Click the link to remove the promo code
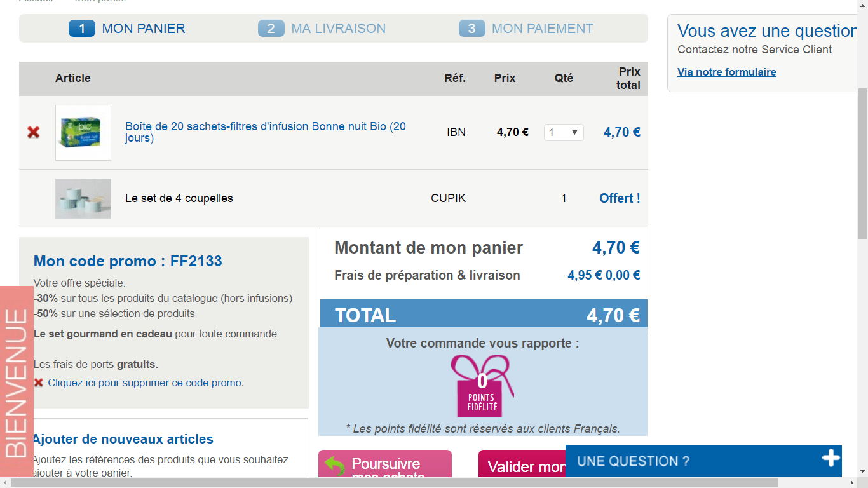The width and height of the screenshot is (868, 488). pyautogui.click(x=146, y=383)
